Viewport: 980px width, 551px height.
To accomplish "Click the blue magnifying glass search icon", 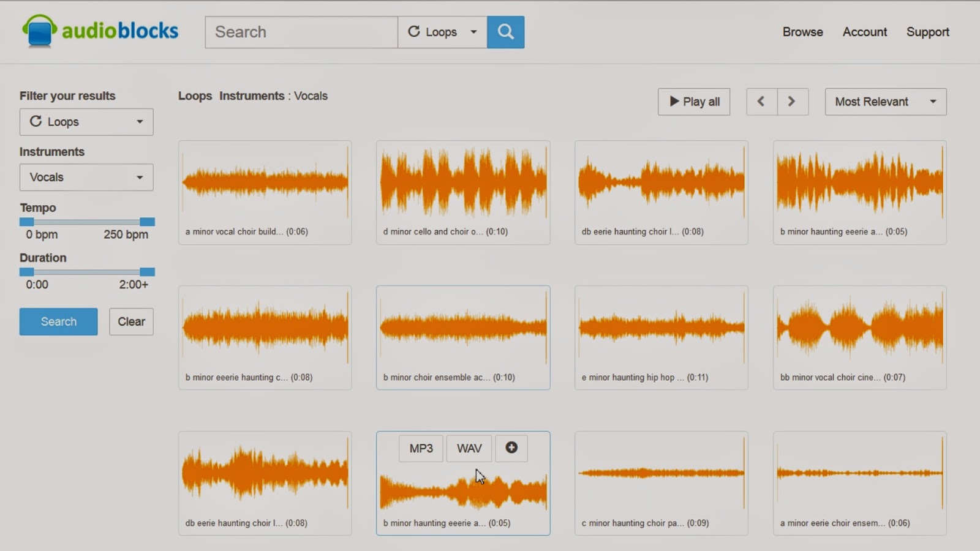I will pos(505,32).
